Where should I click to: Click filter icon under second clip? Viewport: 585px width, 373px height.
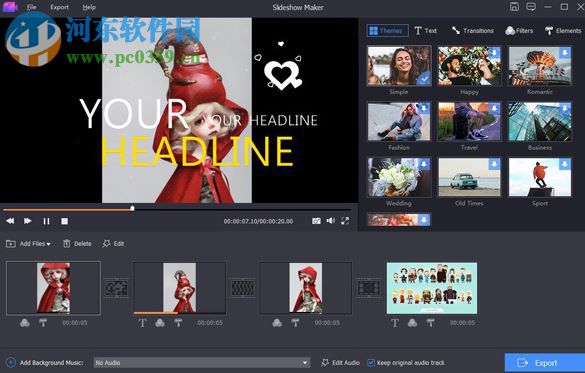point(160,323)
